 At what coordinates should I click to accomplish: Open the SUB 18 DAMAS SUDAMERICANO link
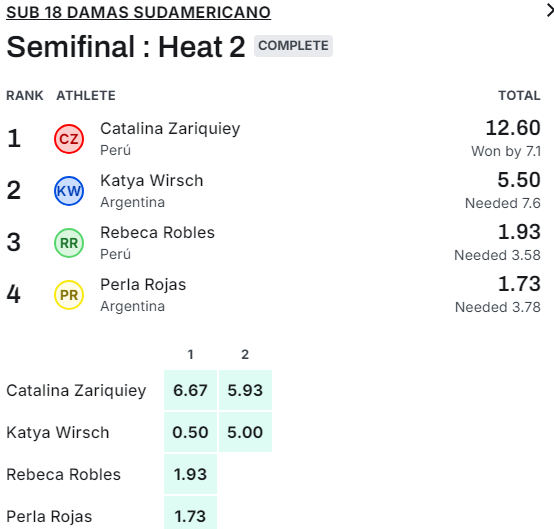click(x=138, y=12)
